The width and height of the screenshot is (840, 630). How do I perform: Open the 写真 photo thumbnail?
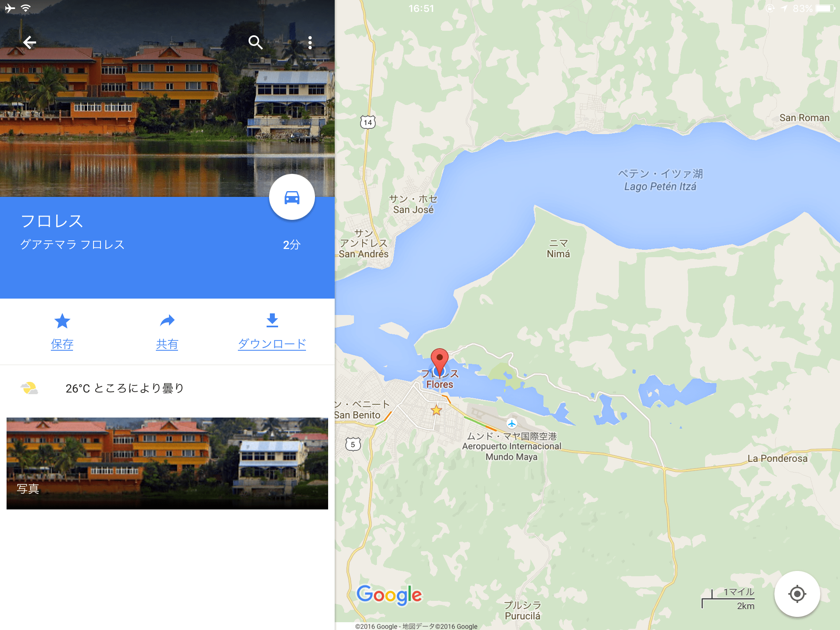167,463
